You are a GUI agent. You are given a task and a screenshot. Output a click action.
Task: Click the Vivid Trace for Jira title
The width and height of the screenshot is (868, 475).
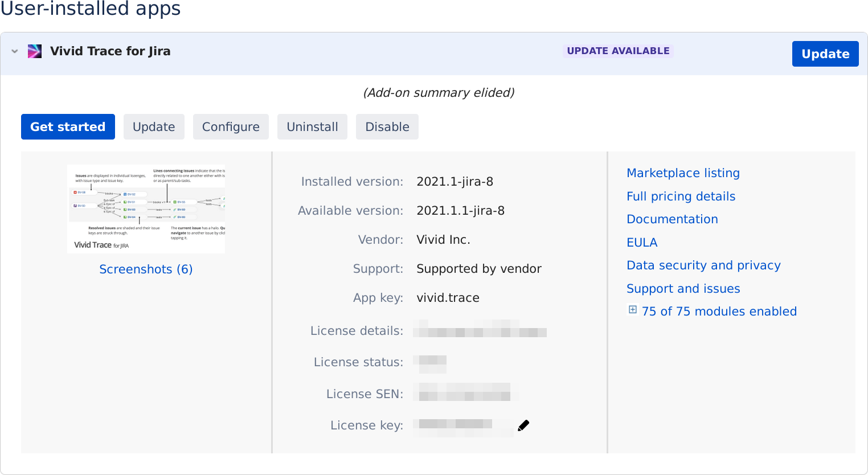pos(110,51)
